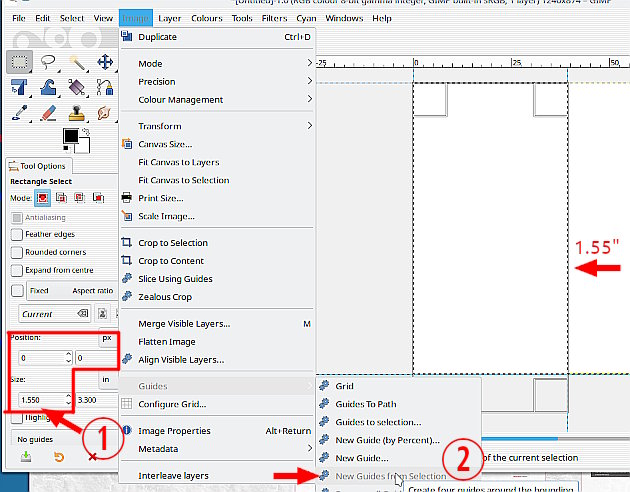This screenshot has height=492, width=630.
Task: Select the Free Select lasso tool
Action: 48,62
